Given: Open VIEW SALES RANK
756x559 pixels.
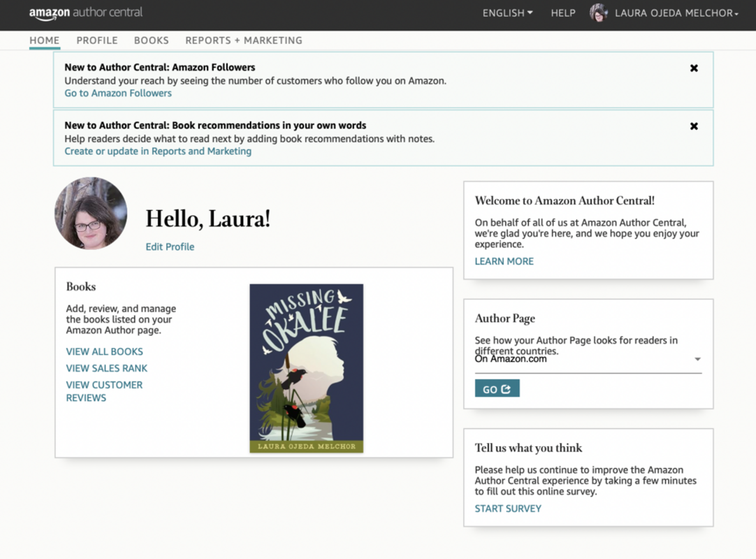Looking at the screenshot, I should click(x=106, y=368).
